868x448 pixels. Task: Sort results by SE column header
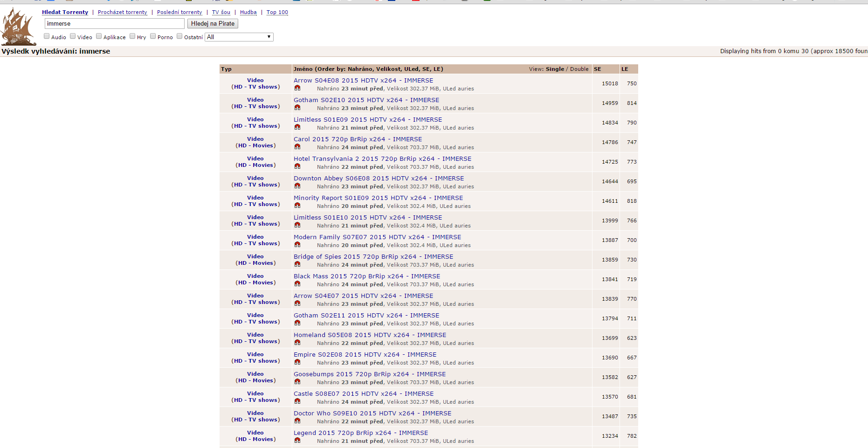click(598, 69)
